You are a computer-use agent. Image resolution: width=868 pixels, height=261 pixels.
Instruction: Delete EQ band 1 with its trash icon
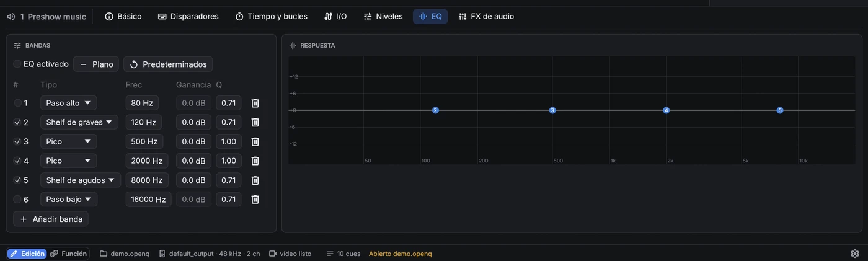(255, 103)
